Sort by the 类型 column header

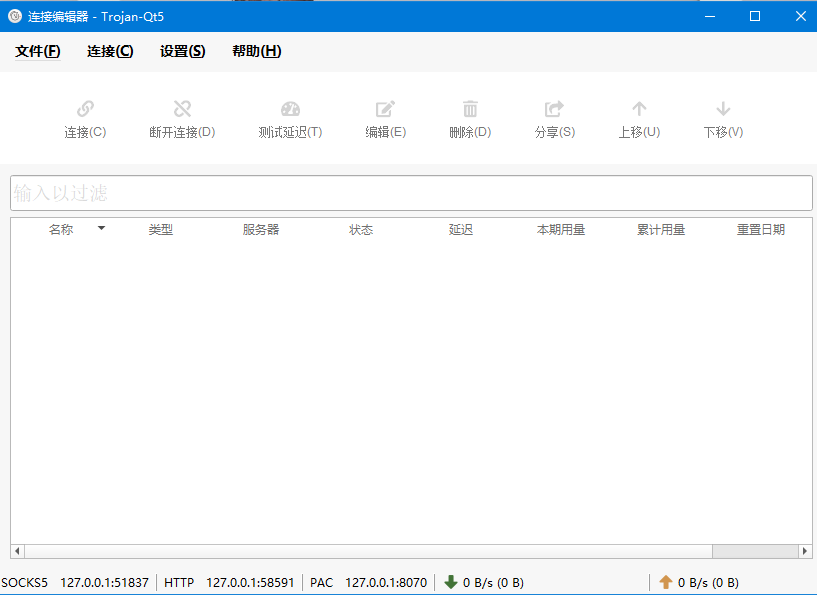160,230
